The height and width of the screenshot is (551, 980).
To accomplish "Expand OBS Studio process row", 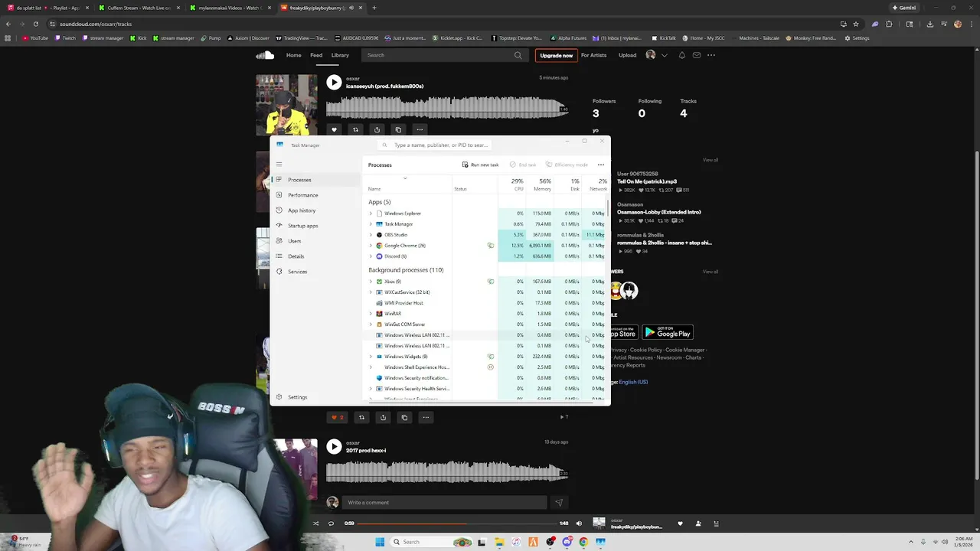I will point(371,235).
